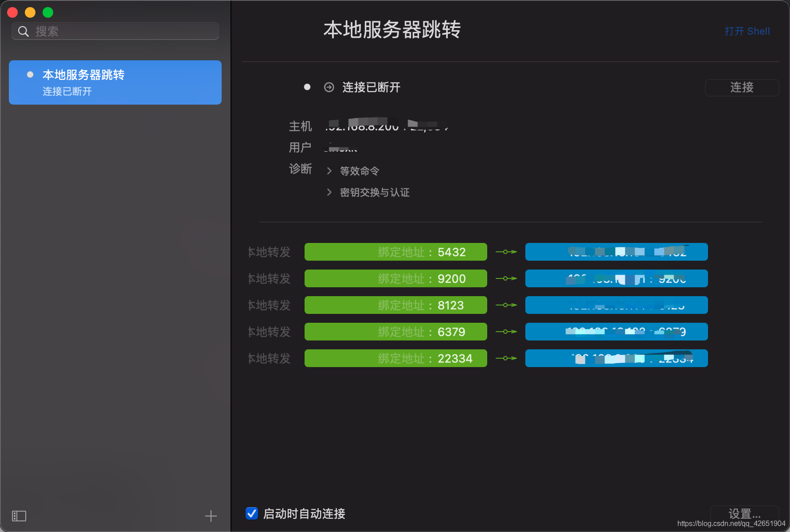
Task: Click forwarding arrow icon in 5432 row
Action: pos(506,252)
